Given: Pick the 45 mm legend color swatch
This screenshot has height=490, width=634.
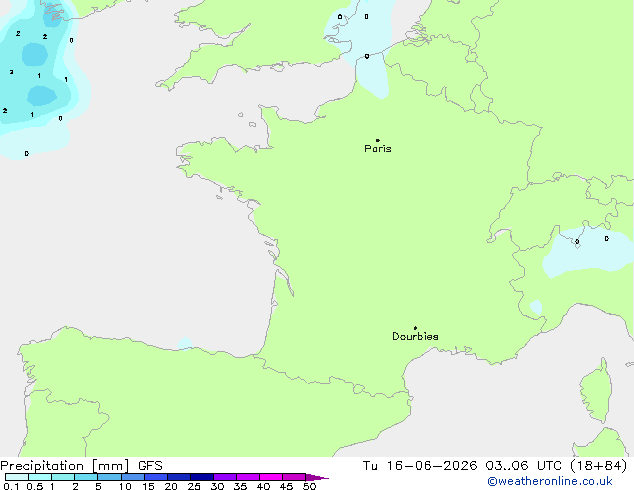Looking at the screenshot, I should pyautogui.click(x=294, y=477).
